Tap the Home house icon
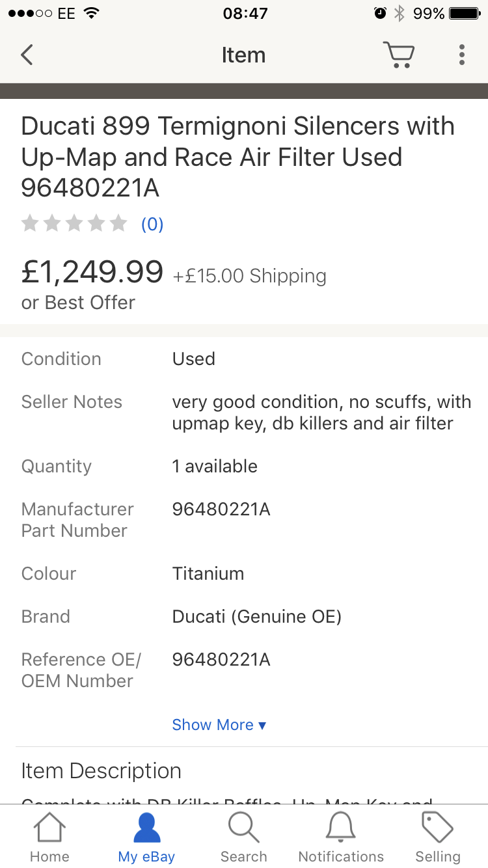The image size is (488, 868). 49,828
